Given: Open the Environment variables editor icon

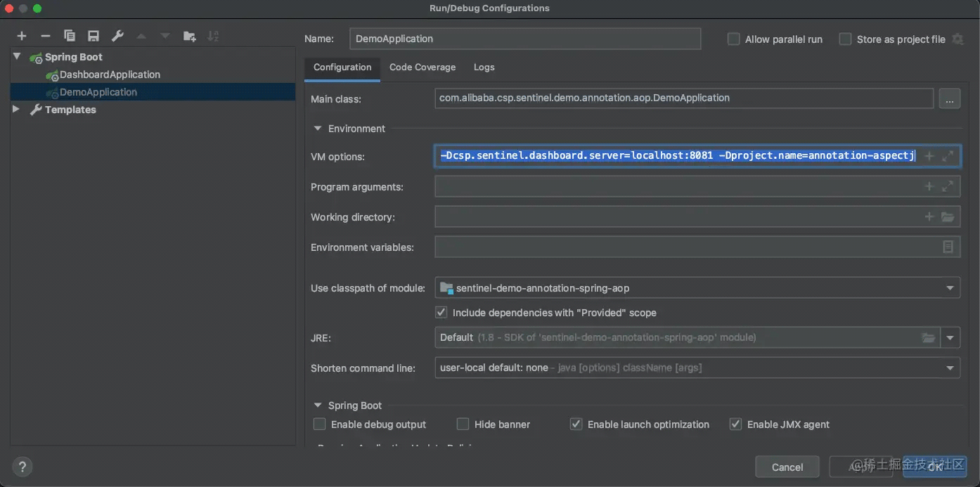Looking at the screenshot, I should coord(948,247).
